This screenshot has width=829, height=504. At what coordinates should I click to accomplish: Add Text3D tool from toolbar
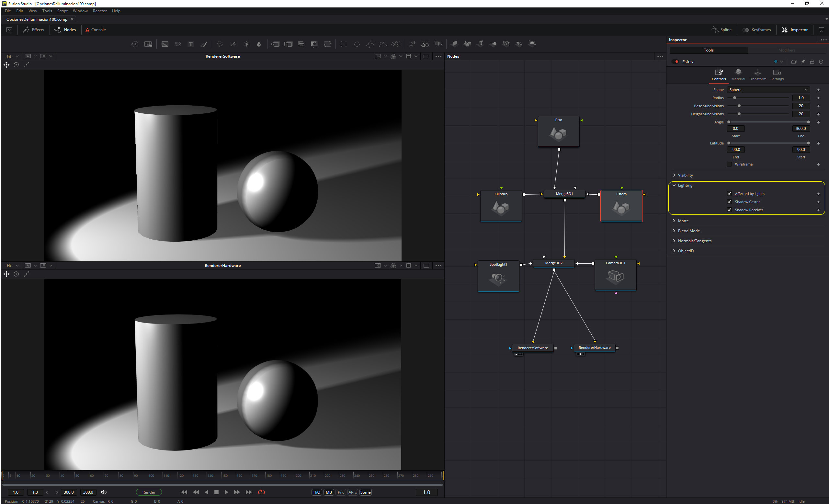click(x=481, y=44)
